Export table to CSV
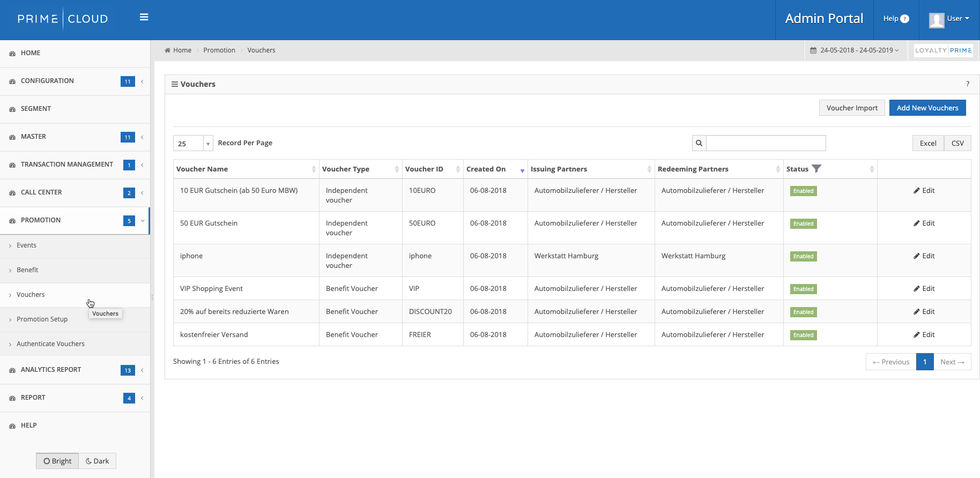 coord(957,143)
